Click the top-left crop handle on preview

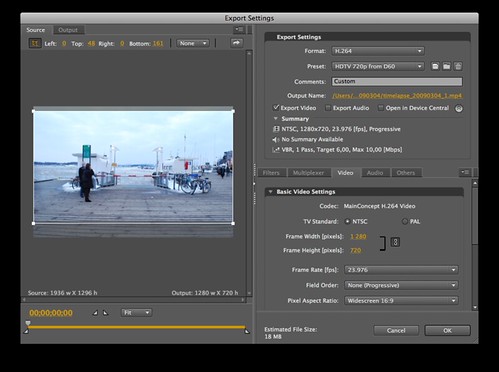coord(34,111)
